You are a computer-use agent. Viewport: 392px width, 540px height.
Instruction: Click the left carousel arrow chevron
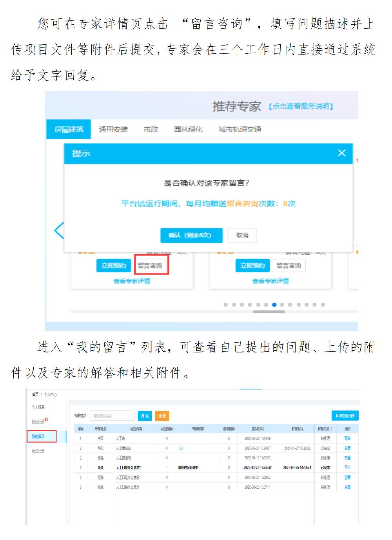[59, 230]
